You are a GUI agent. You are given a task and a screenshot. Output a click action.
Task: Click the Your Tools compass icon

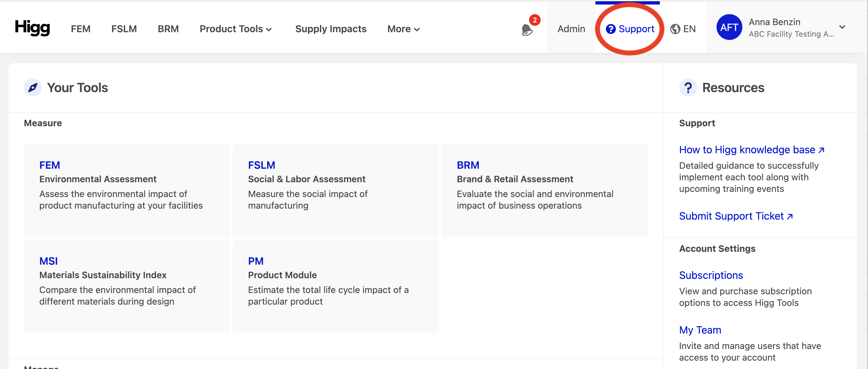click(33, 88)
